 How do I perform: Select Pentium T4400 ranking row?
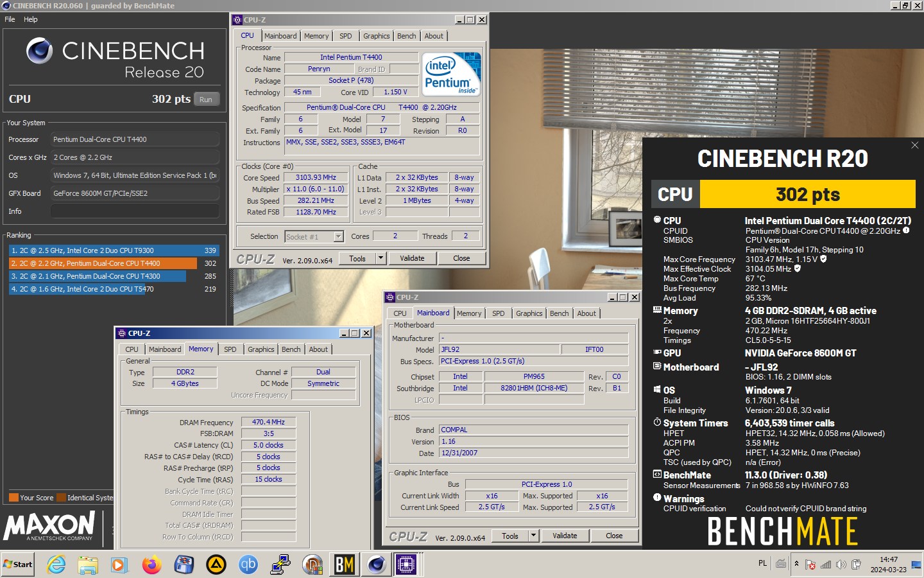click(114, 263)
